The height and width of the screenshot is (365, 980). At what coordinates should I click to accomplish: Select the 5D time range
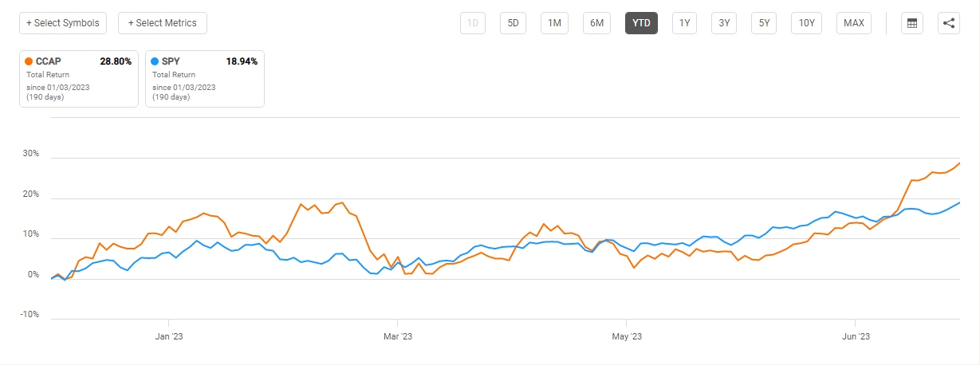click(513, 23)
